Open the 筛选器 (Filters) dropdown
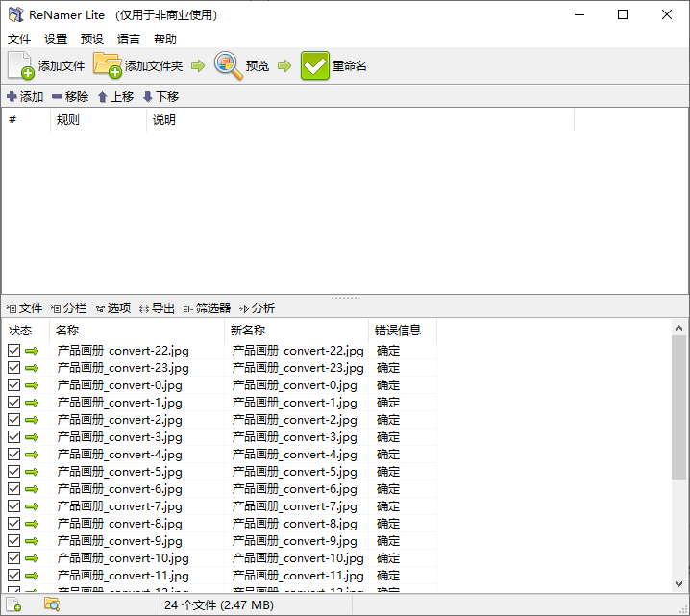 coord(208,308)
